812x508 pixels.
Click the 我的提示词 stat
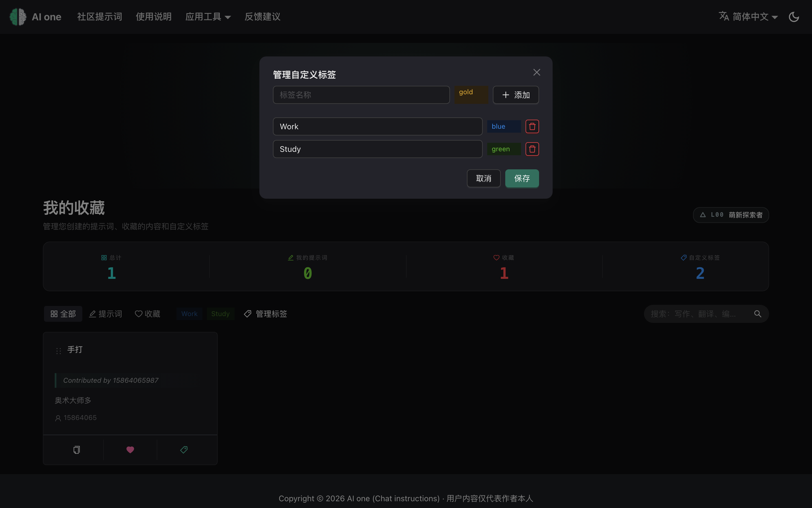(308, 267)
